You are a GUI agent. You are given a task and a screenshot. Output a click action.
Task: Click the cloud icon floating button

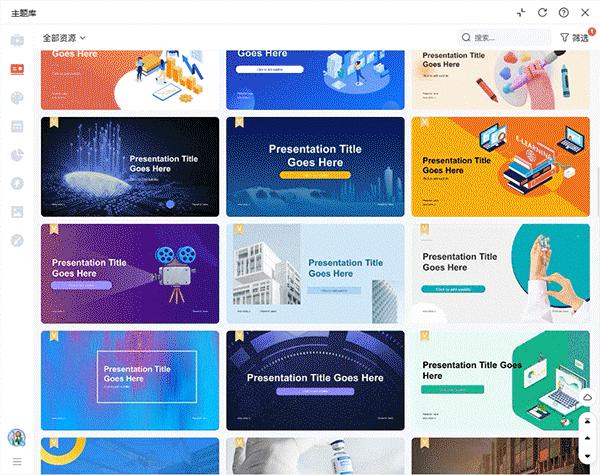pos(587,398)
